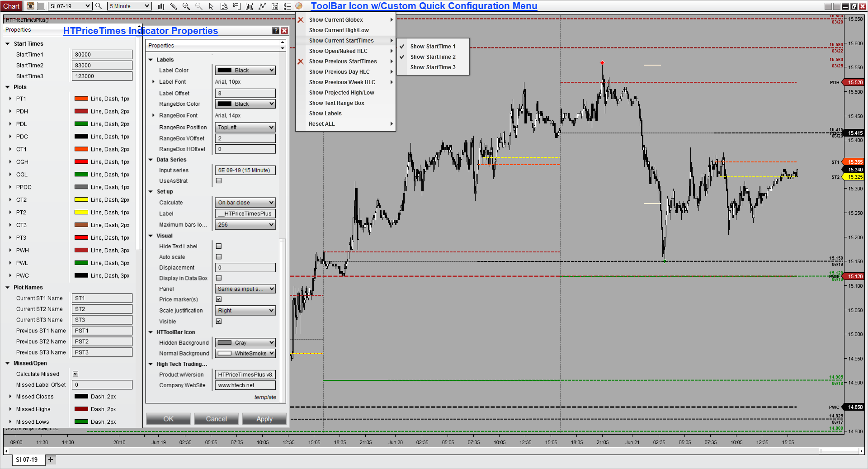Open the Hidden Background Gray color swatch
The image size is (868, 469).
245,342
